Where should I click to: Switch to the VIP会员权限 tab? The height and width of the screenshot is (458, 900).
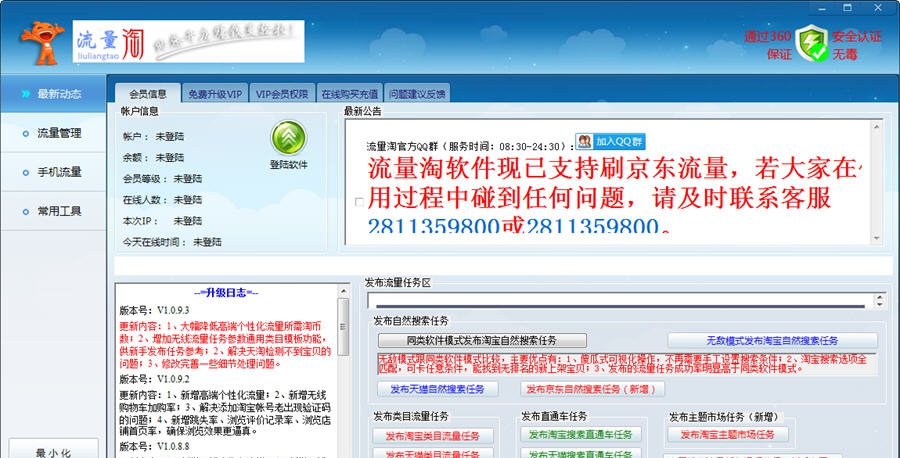coord(282,94)
